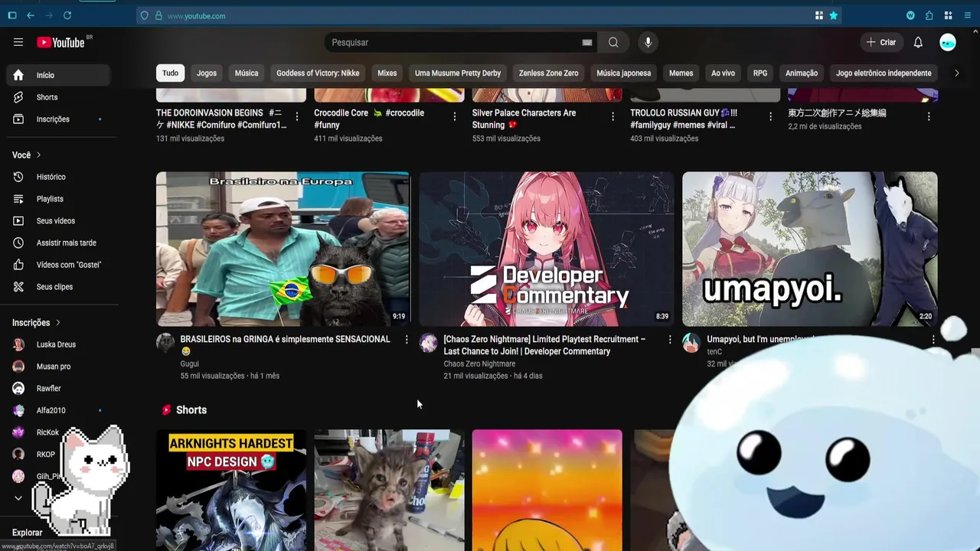The width and height of the screenshot is (980, 551).
Task: Play the Brasileiro na Europa video thumbnail
Action: (x=283, y=249)
